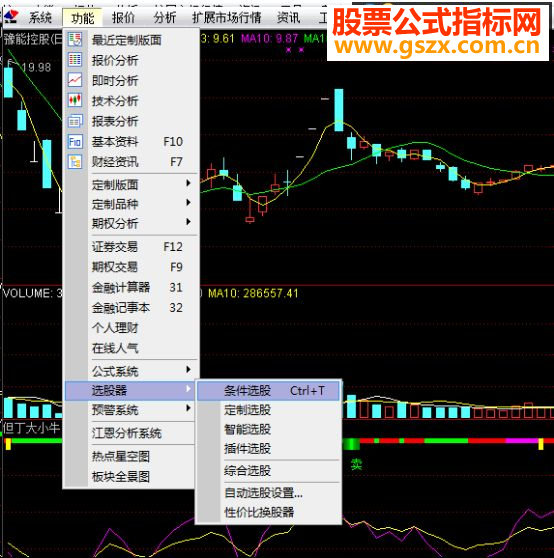Click the tall cyan candlestick at chart peak
This screenshot has width=554, height=558.
(x=339, y=110)
